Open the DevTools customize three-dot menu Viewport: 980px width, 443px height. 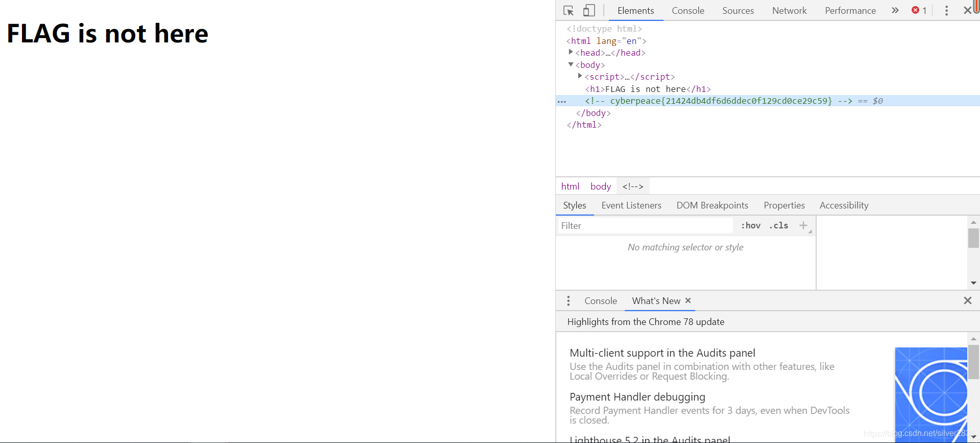[946, 10]
